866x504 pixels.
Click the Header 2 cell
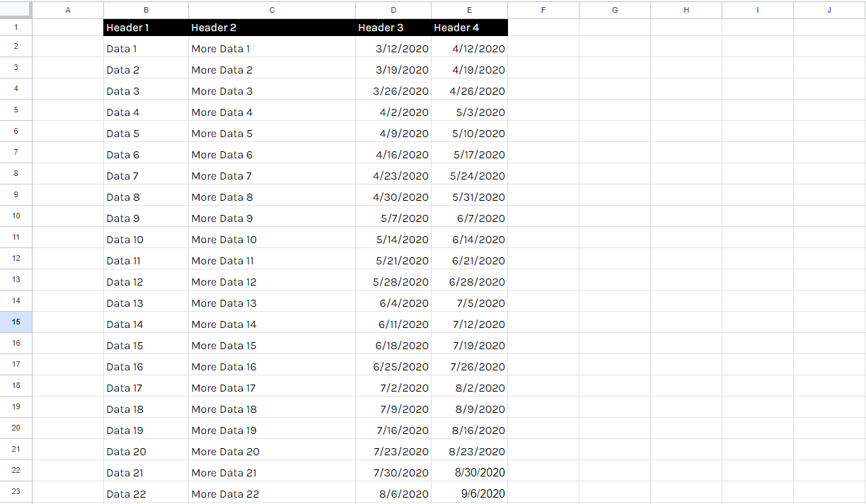pyautogui.click(x=272, y=28)
